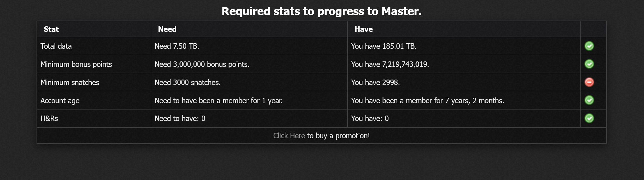
Task: Click the green check icon for H&Rs
Action: click(x=589, y=118)
